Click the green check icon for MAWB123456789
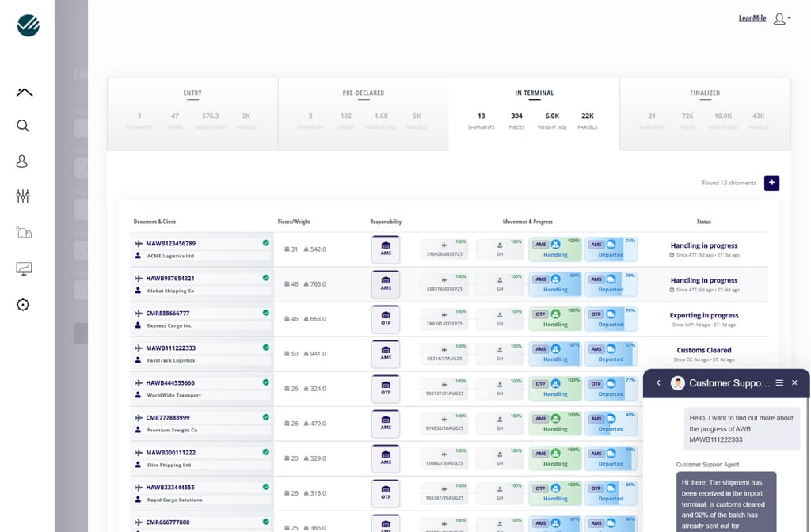Viewport: 811px width, 532px height. pos(266,243)
